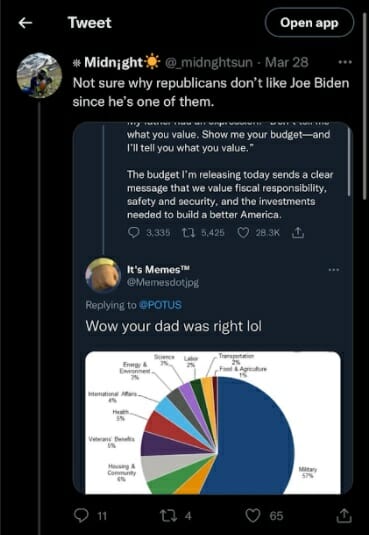Click the Mar 28 tweet timestamp

click(286, 62)
